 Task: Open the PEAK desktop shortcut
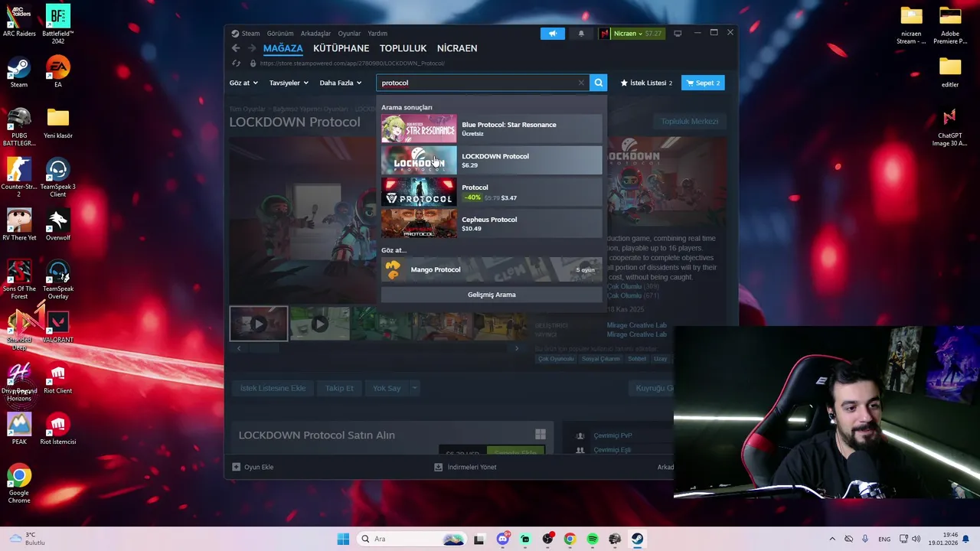[x=19, y=429]
